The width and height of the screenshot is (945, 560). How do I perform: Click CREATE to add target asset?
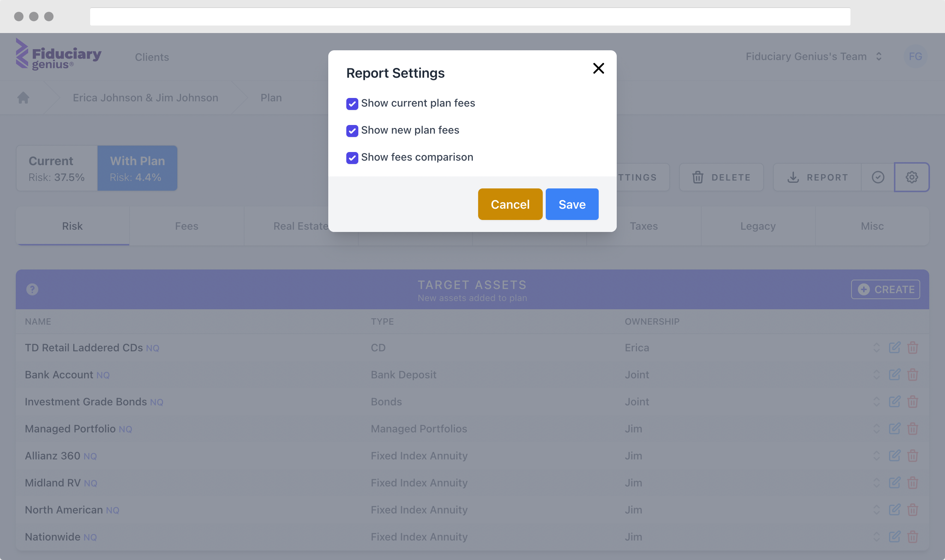pyautogui.click(x=885, y=289)
